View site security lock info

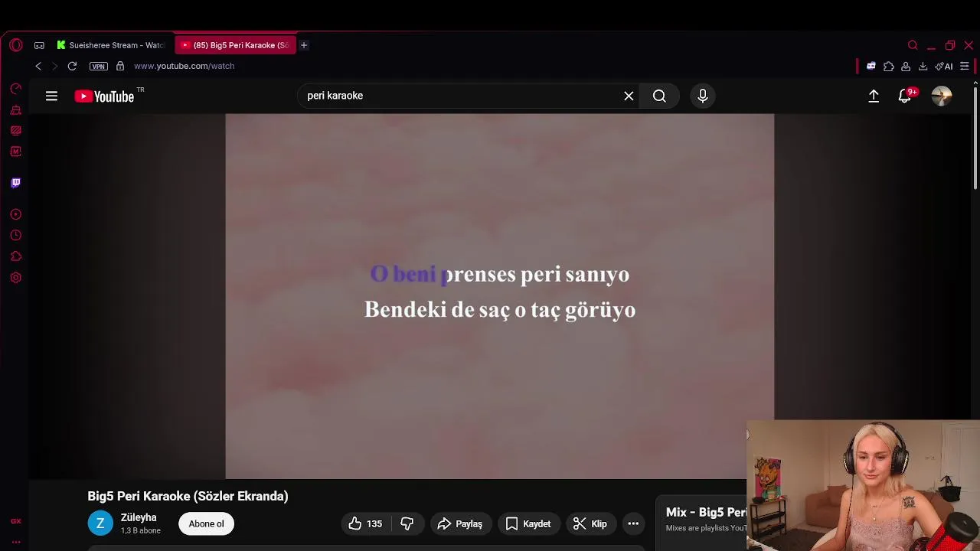tap(120, 66)
